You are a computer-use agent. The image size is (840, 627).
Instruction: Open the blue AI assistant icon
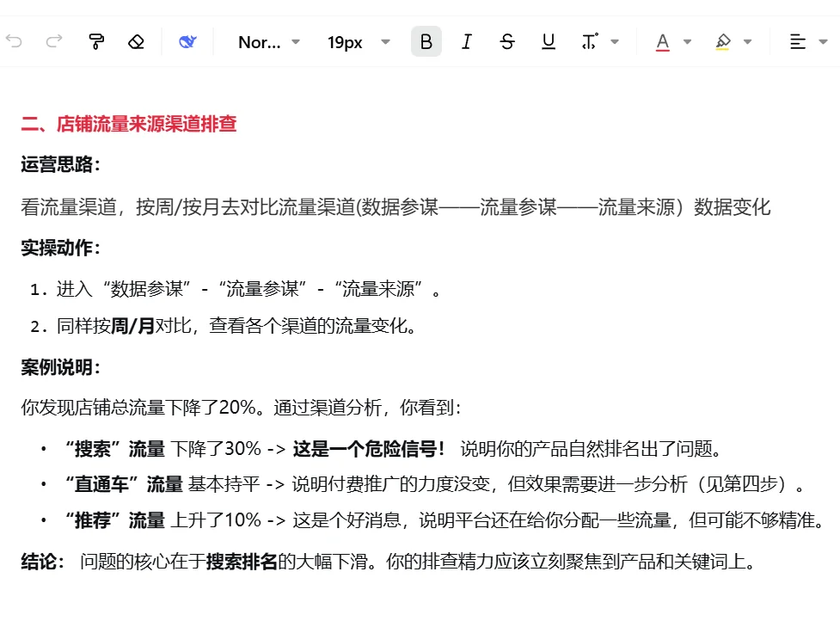pos(187,41)
